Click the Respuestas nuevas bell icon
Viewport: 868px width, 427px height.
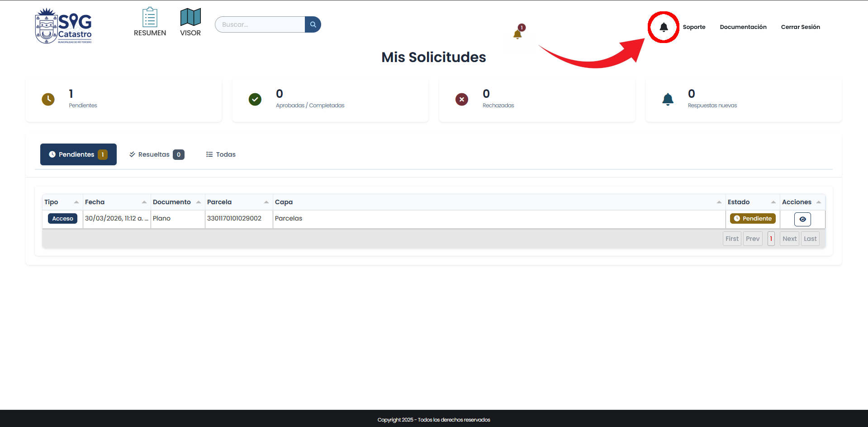pos(668,99)
